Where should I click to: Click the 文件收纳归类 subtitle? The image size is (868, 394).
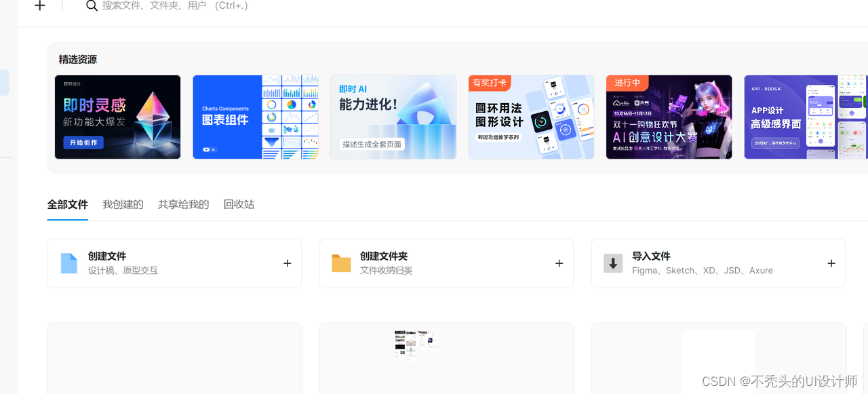coord(387,271)
